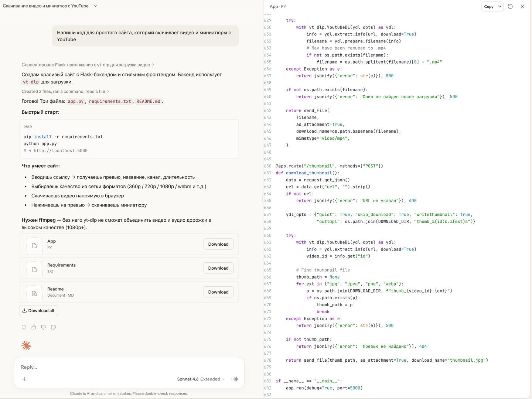Copy the App code with Copy button
Image resolution: width=532 pixels, height=399 pixels.
tap(488, 7)
